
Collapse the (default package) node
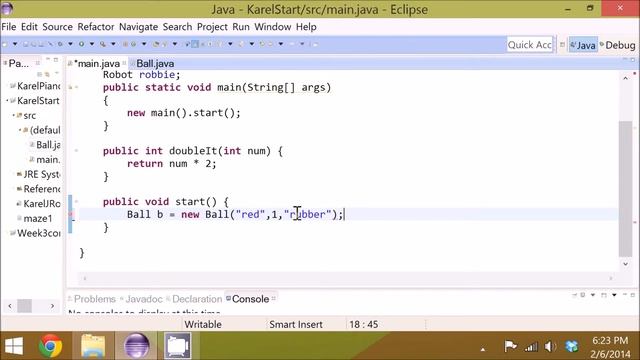(20, 130)
